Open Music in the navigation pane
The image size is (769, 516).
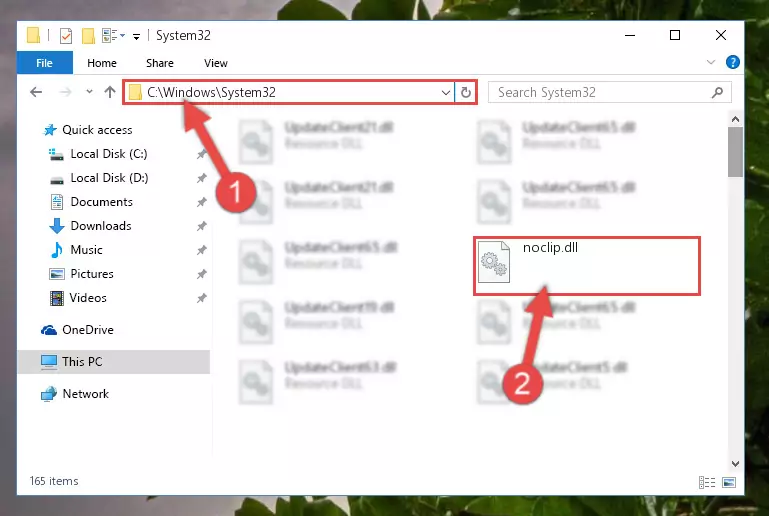point(86,250)
